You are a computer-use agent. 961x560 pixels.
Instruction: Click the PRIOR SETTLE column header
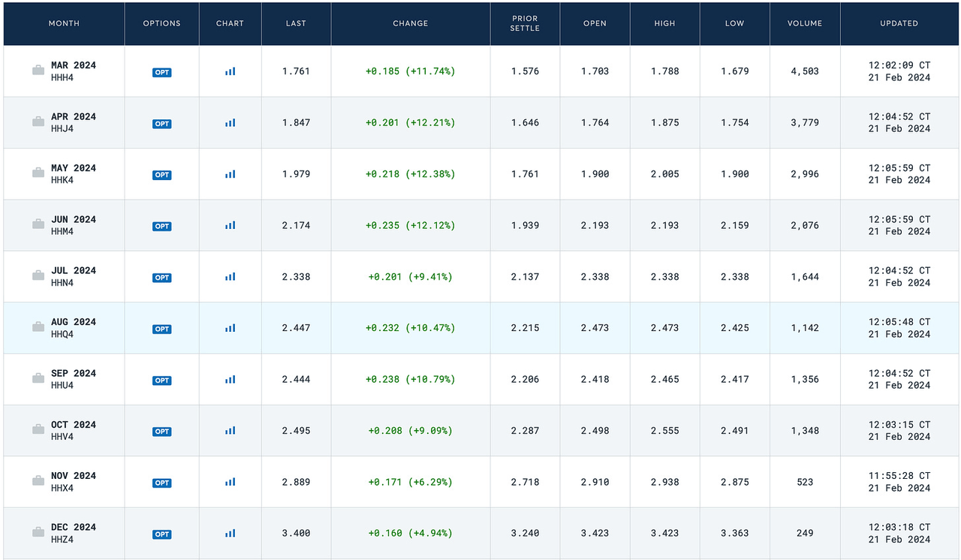pyautogui.click(x=525, y=23)
